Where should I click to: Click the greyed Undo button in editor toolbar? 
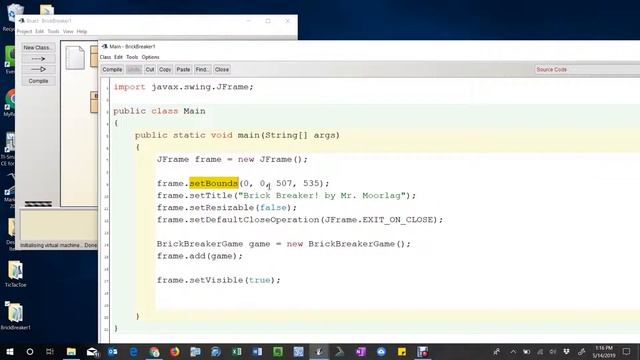tap(133, 69)
